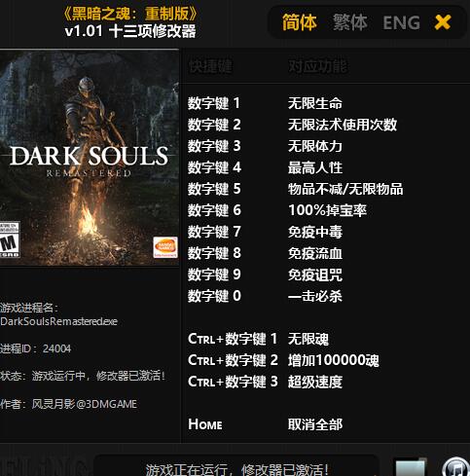Switch language to ENG
Viewport: 470px width, 476px height.
pos(401,22)
